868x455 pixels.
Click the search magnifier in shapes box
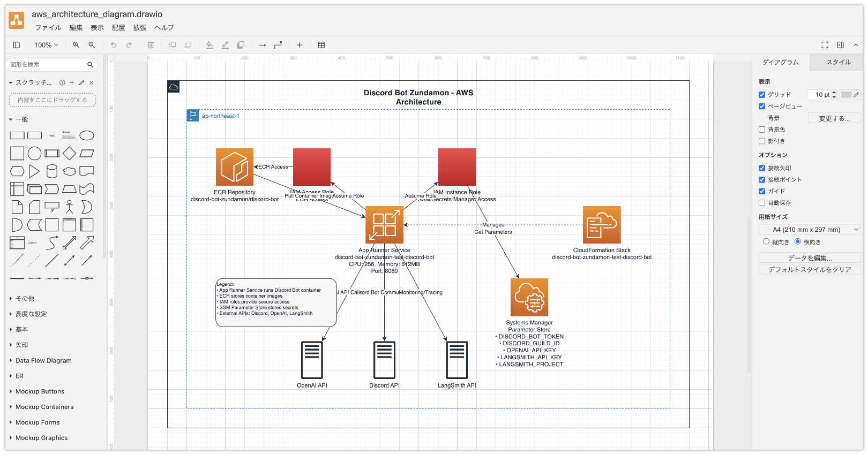tap(90, 64)
